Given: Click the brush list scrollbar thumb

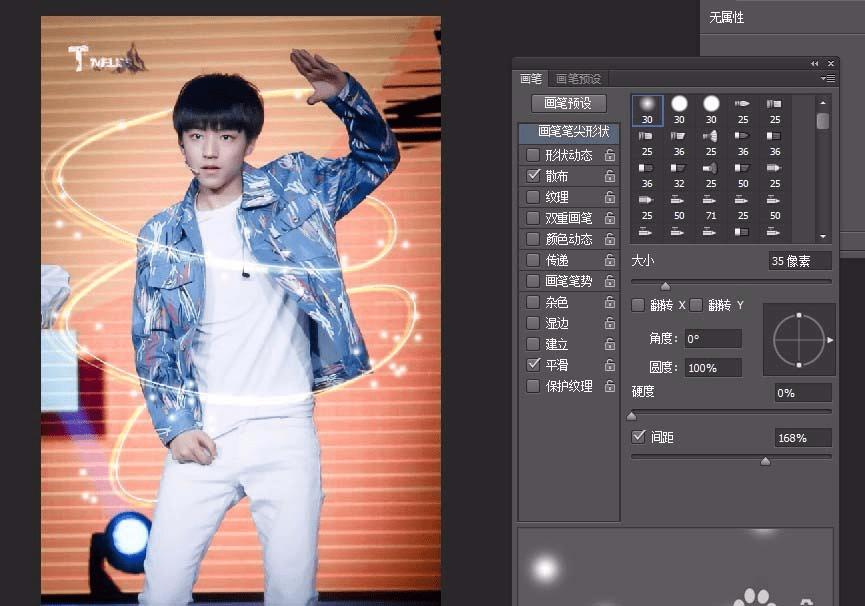Looking at the screenshot, I should pyautogui.click(x=823, y=121).
